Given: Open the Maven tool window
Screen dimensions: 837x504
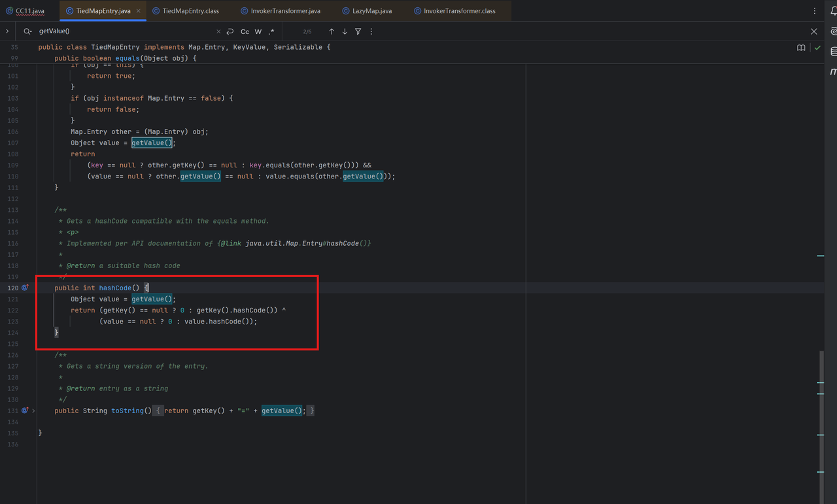Looking at the screenshot, I should [x=834, y=71].
